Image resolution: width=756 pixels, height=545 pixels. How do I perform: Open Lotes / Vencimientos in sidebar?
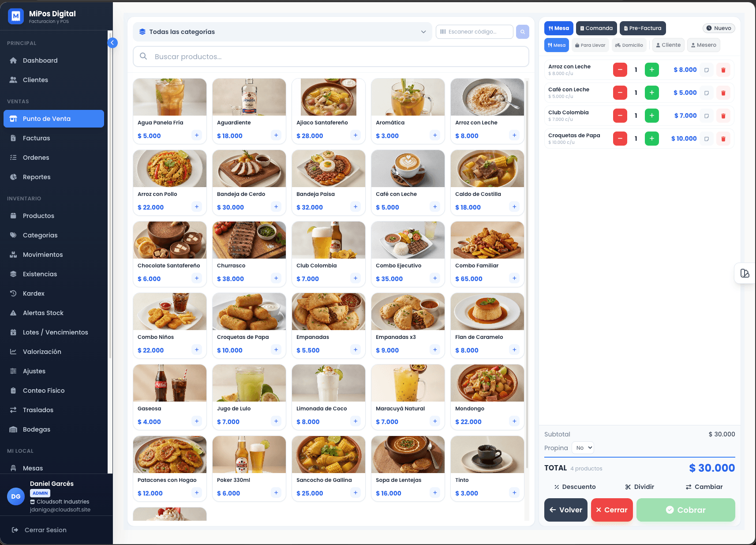coord(54,332)
